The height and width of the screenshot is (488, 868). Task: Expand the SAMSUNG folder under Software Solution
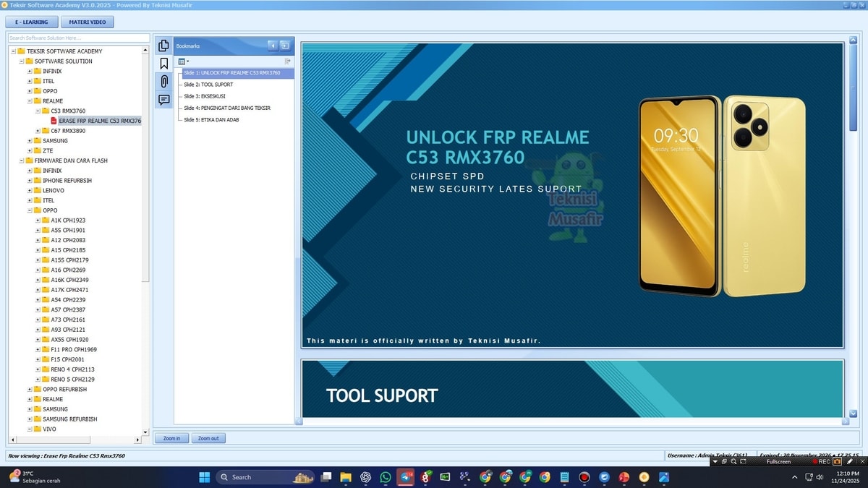coord(30,141)
